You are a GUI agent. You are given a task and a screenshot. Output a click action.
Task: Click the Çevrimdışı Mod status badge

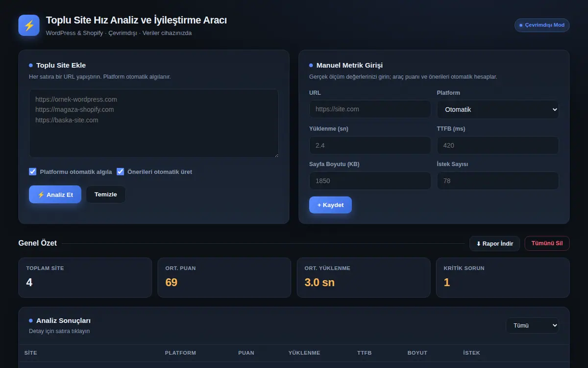point(542,25)
